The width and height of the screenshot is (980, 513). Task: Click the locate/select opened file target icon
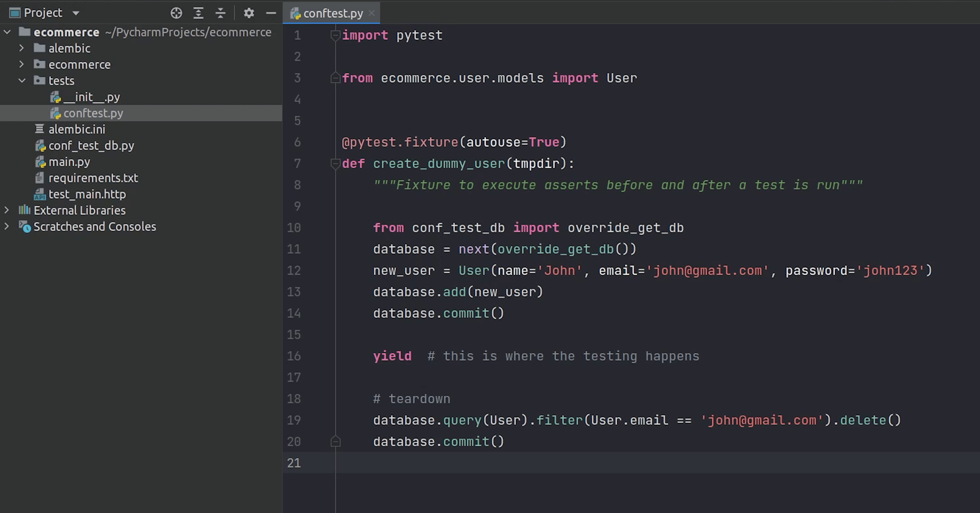[176, 13]
